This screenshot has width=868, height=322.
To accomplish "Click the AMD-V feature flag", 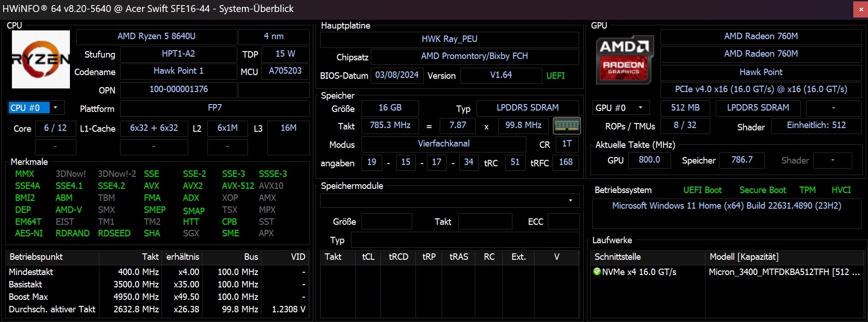I will [69, 210].
